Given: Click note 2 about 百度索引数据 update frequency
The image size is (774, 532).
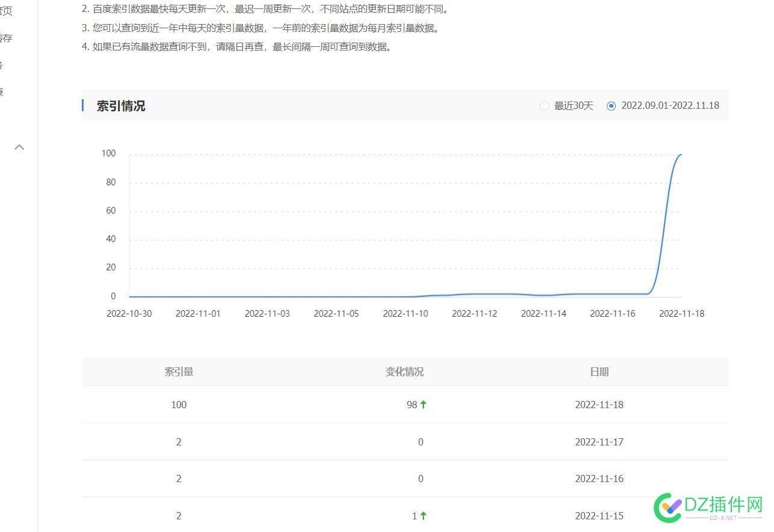Looking at the screenshot, I should (265, 9).
